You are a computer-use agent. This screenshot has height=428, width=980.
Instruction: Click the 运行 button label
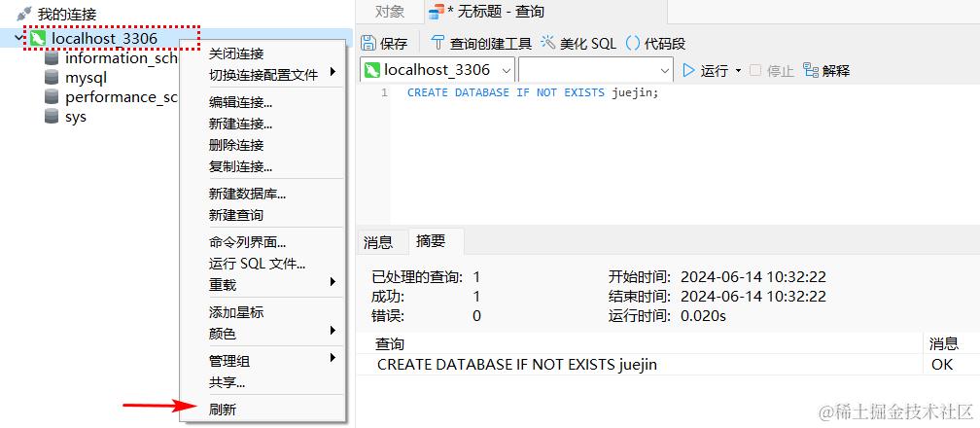(x=715, y=71)
